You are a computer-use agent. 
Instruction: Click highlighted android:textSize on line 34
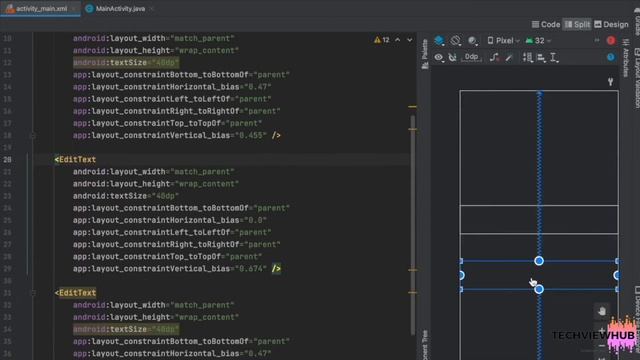pos(126,329)
